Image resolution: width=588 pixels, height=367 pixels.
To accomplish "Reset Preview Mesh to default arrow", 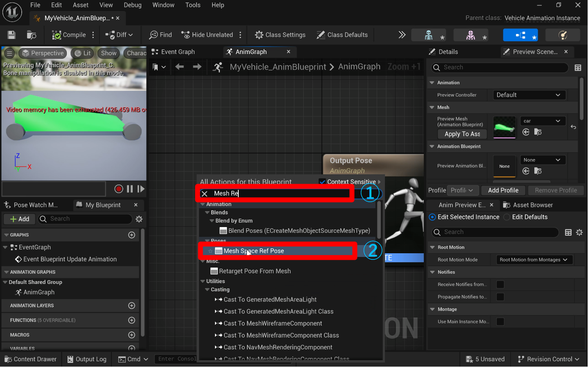I will point(573,127).
